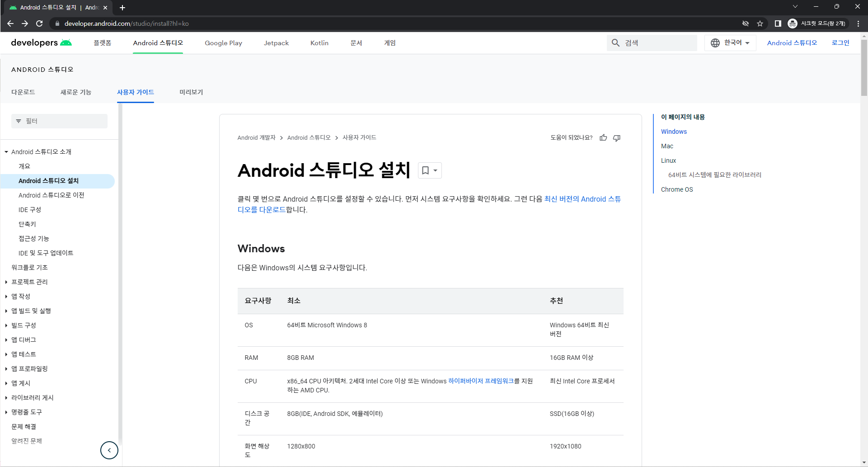
Task: Jump to Chrome OS in page contents
Action: coord(677,189)
